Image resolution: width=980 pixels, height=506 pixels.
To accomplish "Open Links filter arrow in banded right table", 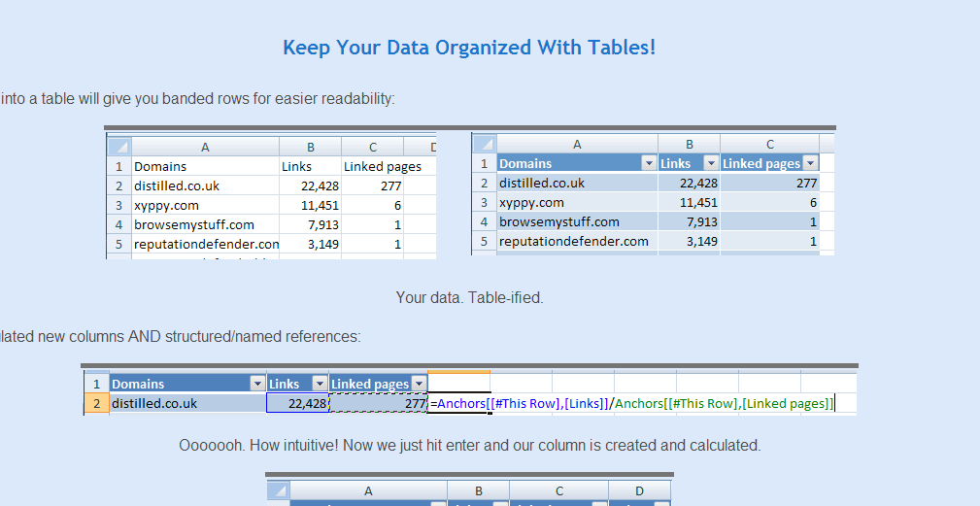I will click(x=711, y=163).
